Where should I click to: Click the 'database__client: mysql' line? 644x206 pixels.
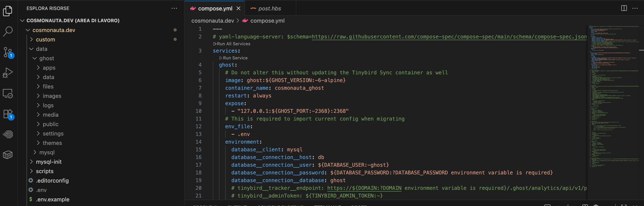tap(267, 149)
